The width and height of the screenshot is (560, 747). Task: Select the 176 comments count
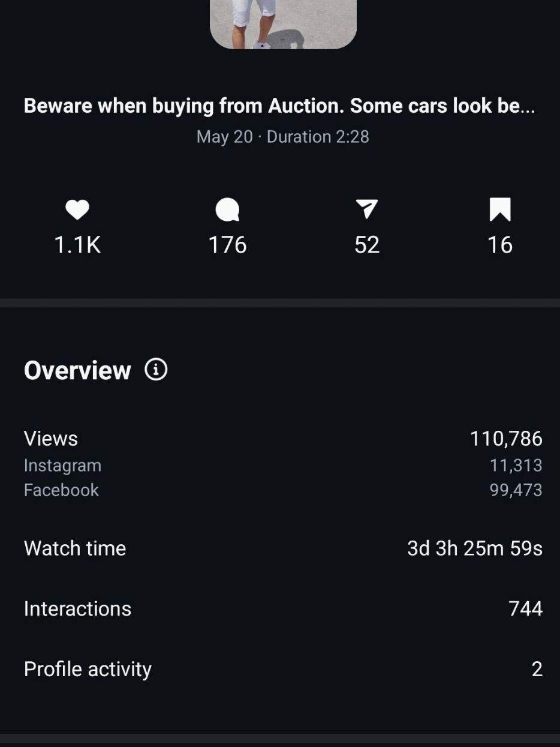pos(227,245)
